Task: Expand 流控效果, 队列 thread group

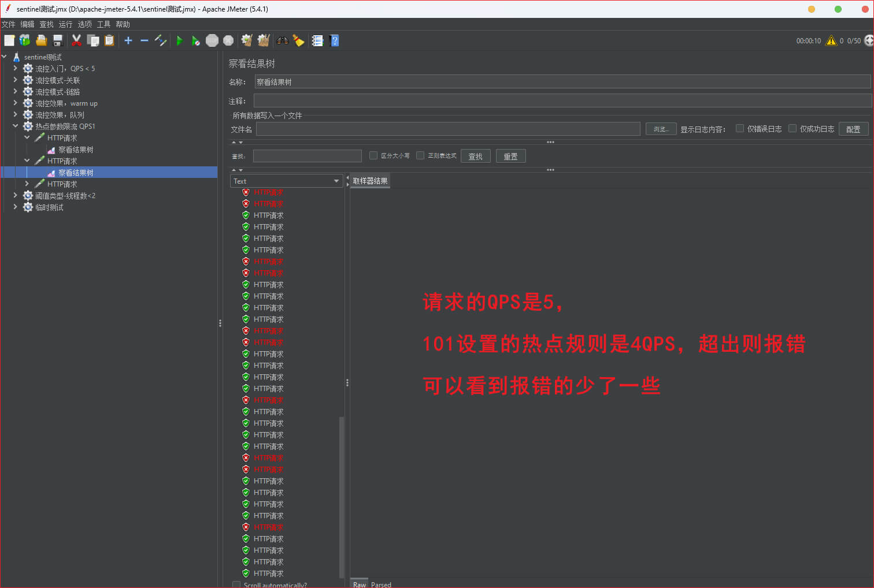Action: point(15,114)
